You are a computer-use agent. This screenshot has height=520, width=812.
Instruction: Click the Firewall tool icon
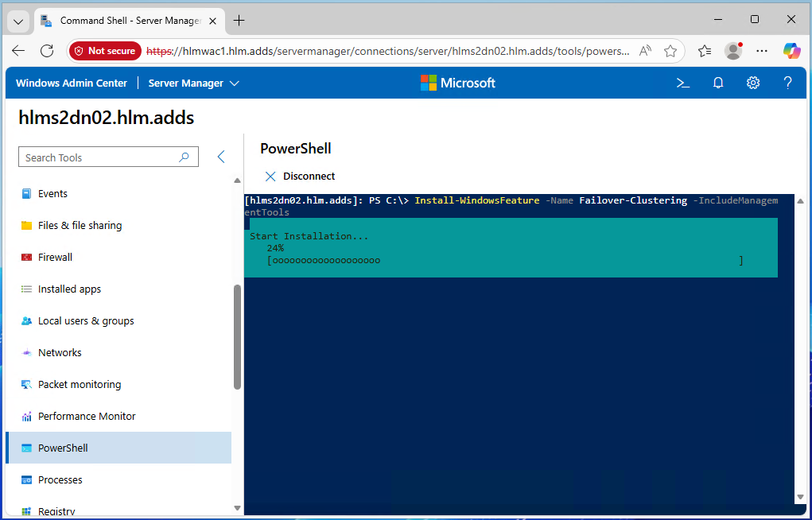(26, 258)
